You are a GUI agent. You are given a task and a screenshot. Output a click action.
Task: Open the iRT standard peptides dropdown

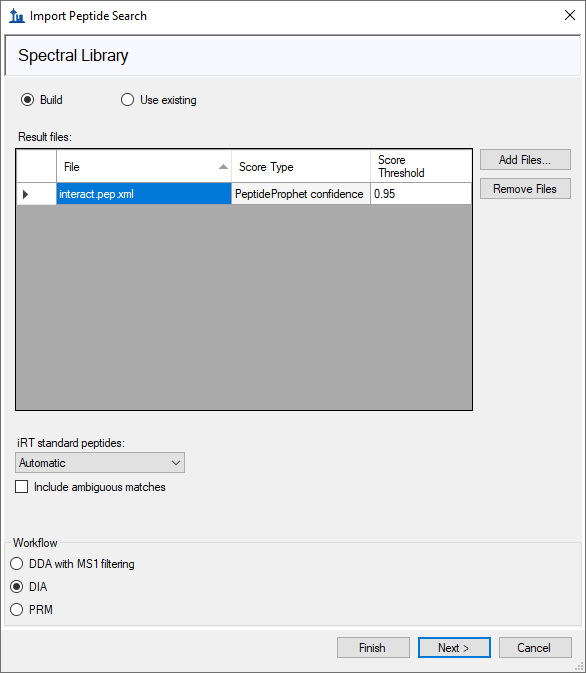(x=100, y=463)
